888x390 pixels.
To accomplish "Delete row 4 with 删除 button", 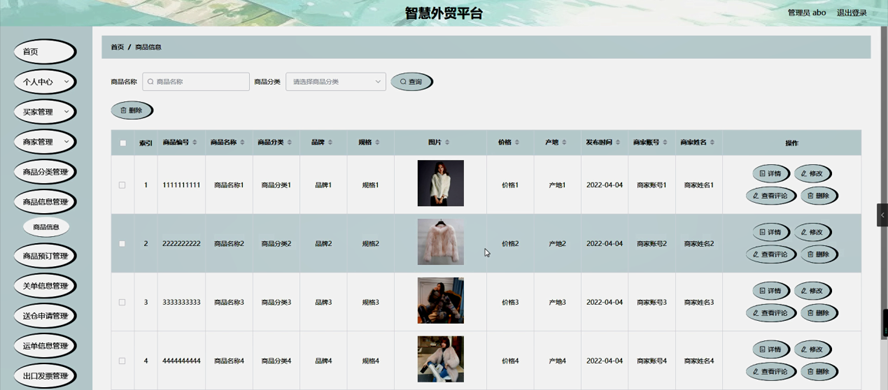I will [x=818, y=372].
